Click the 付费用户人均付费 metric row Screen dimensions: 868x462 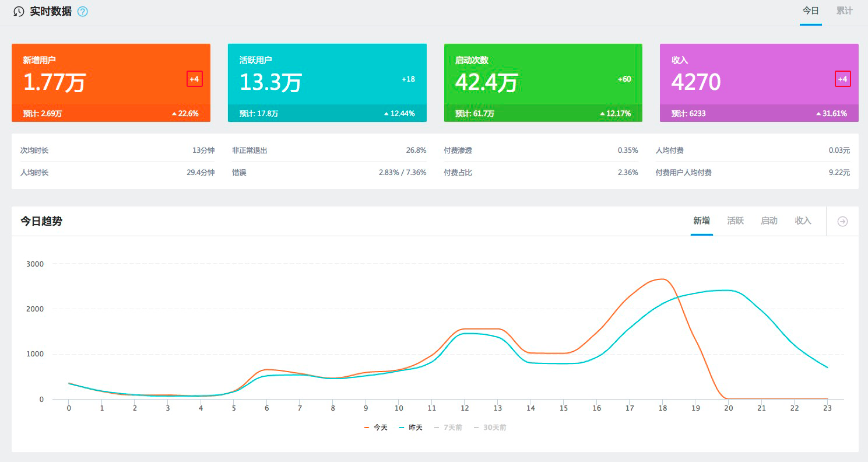pos(752,173)
